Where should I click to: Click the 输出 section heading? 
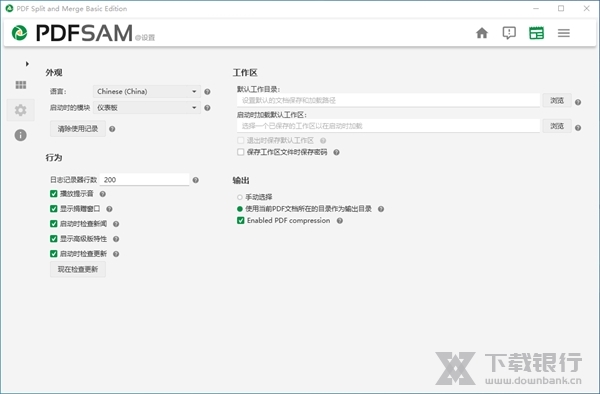241,180
